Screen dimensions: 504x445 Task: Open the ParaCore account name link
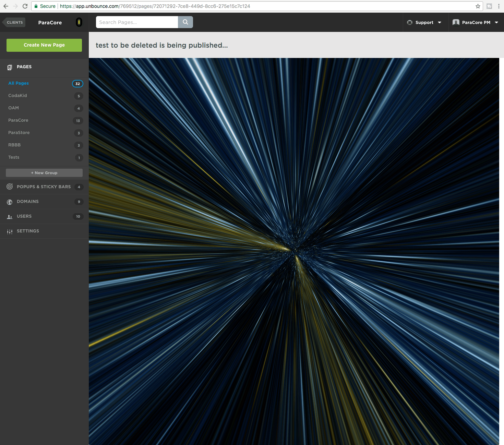50,23
